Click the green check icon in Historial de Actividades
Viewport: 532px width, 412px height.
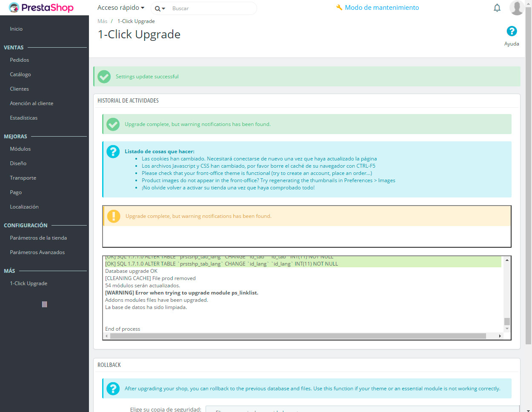click(x=113, y=124)
